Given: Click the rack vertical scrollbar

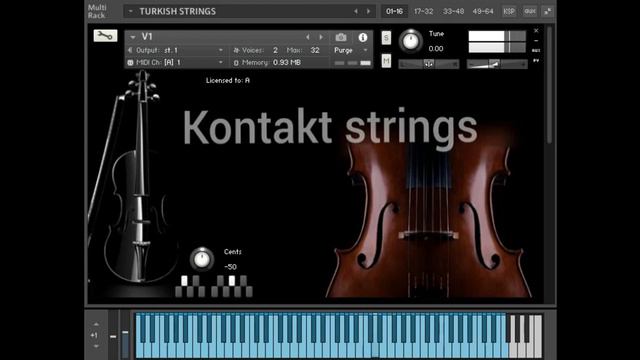Looking at the screenshot, I should [x=549, y=84].
